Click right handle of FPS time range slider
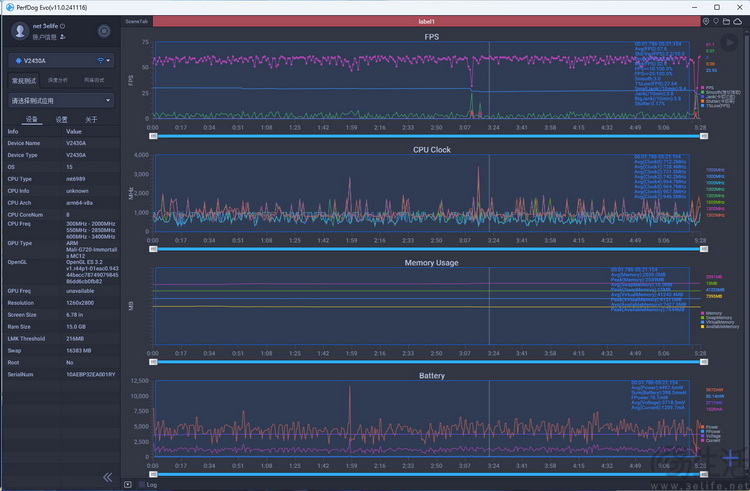The image size is (750, 491). point(704,136)
